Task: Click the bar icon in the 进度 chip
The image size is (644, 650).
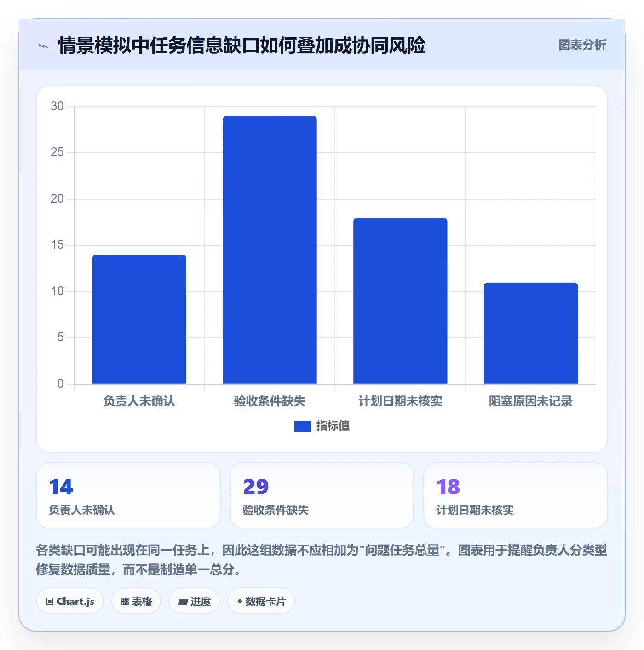Action: [x=183, y=602]
